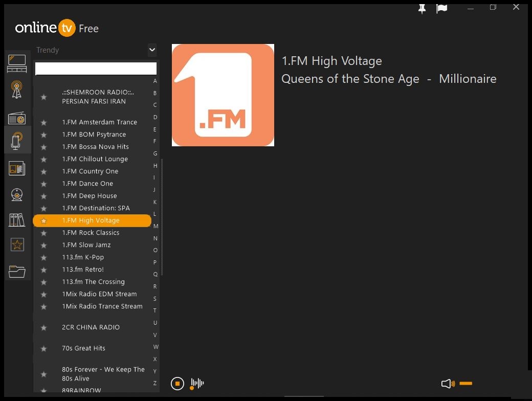Viewport: 532px width, 401px height.
Task: Jump to letter R in index
Action: (155, 286)
